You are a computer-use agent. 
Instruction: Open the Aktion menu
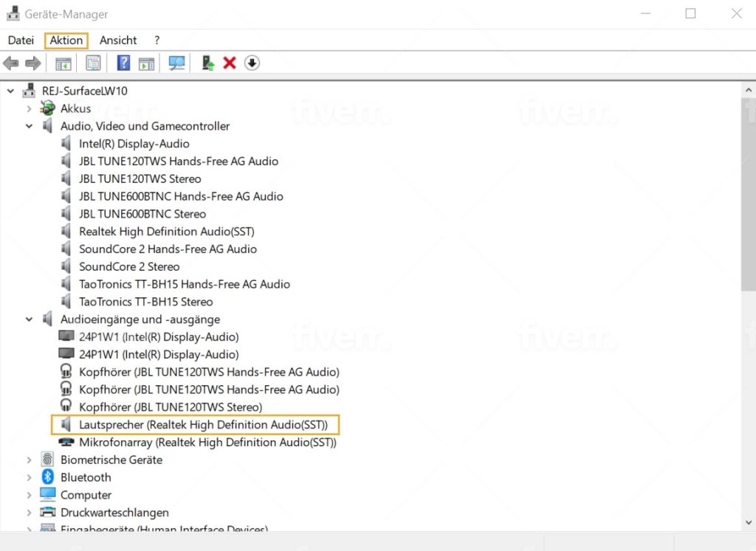pyautogui.click(x=66, y=41)
